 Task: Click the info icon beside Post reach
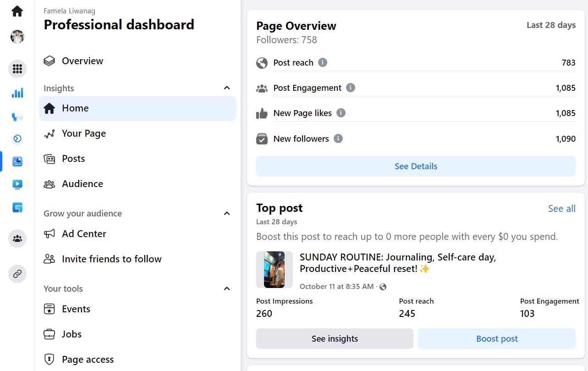[x=323, y=62]
